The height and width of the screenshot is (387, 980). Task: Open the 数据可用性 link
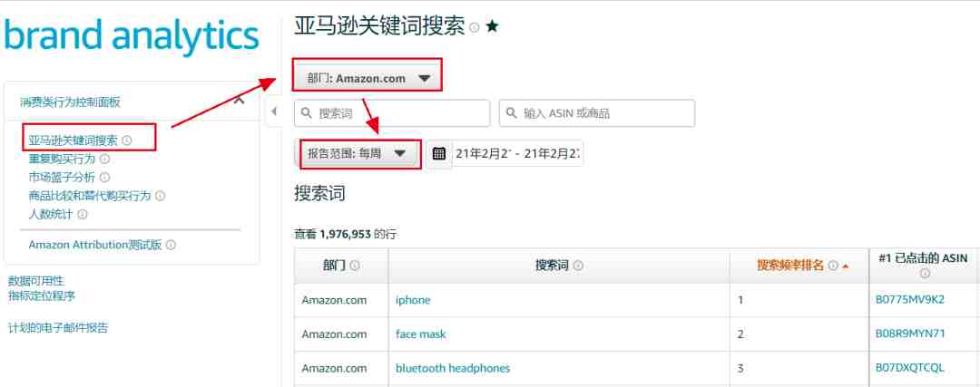(x=36, y=281)
